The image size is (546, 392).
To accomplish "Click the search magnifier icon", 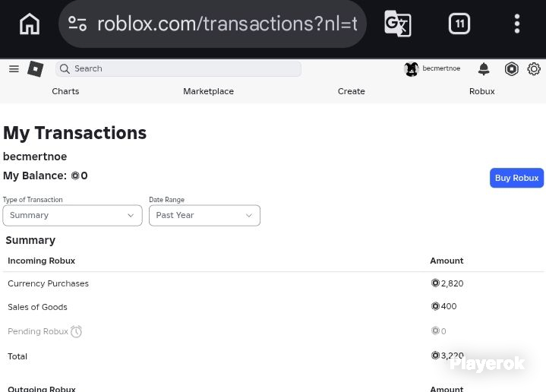I will (x=65, y=68).
